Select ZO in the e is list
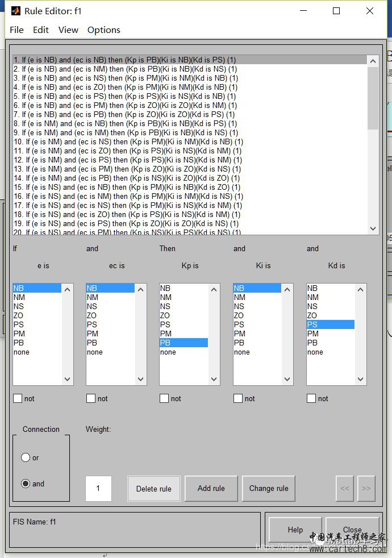The image size is (392, 558). tap(37, 315)
